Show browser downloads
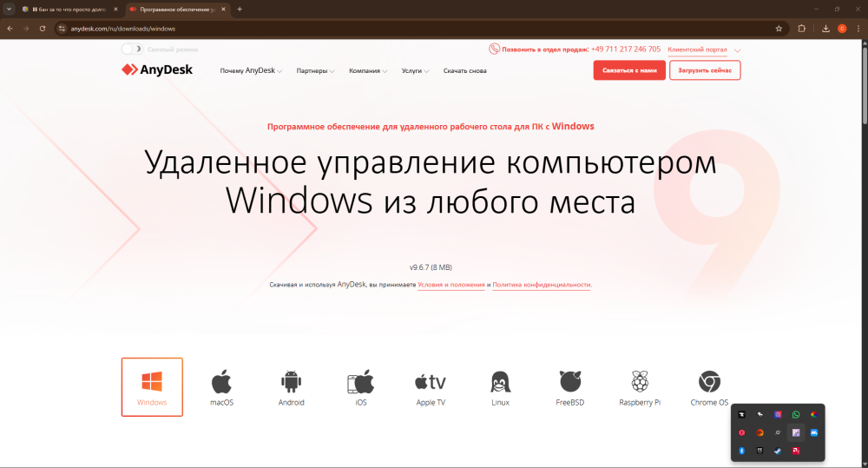 coord(825,29)
